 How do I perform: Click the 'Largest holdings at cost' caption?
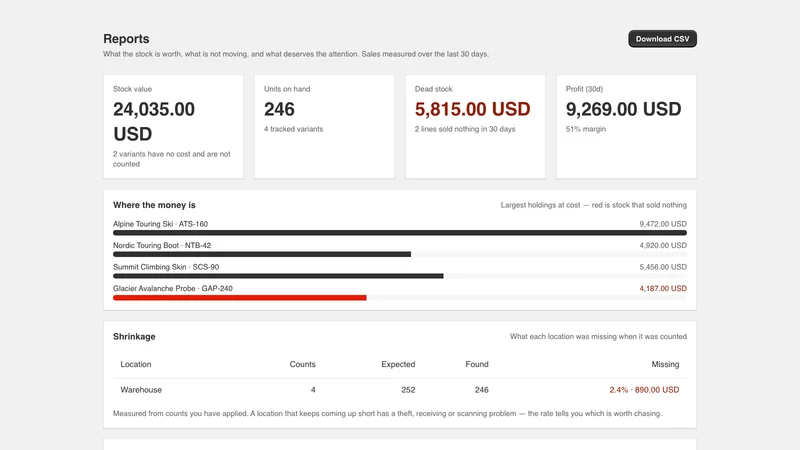coord(593,205)
